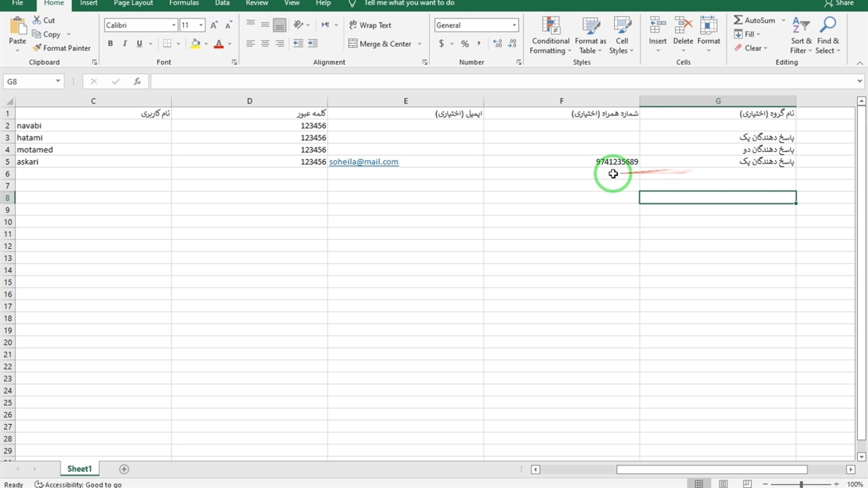
Task: Toggle Wrap Text
Action: pos(370,25)
